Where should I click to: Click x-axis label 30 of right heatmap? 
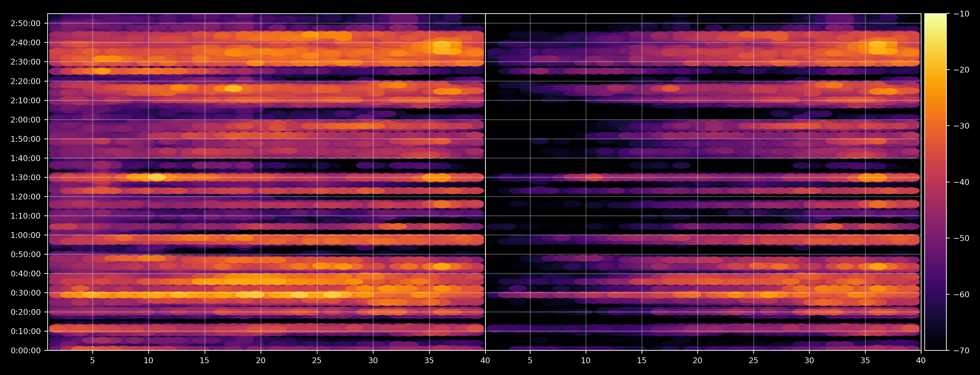click(x=809, y=360)
